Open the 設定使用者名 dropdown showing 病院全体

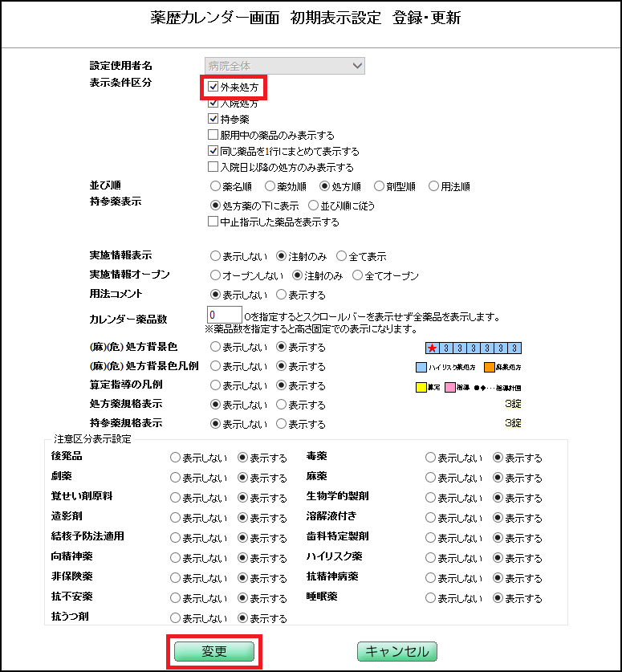pyautogui.click(x=285, y=66)
